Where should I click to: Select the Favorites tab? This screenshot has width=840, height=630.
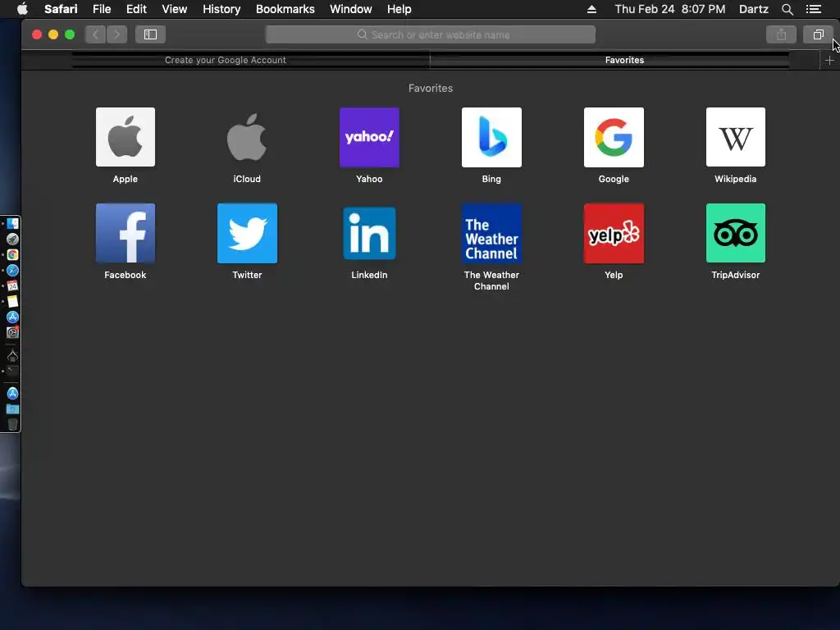tap(624, 60)
